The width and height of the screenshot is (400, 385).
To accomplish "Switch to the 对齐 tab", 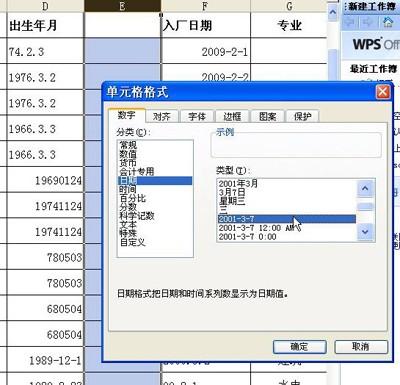I will (x=162, y=116).
